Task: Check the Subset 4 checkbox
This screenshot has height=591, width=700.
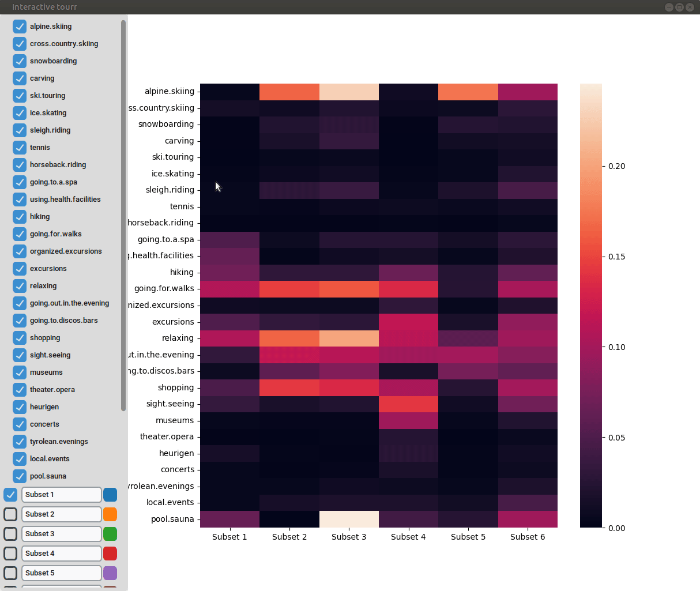Action: [10, 554]
